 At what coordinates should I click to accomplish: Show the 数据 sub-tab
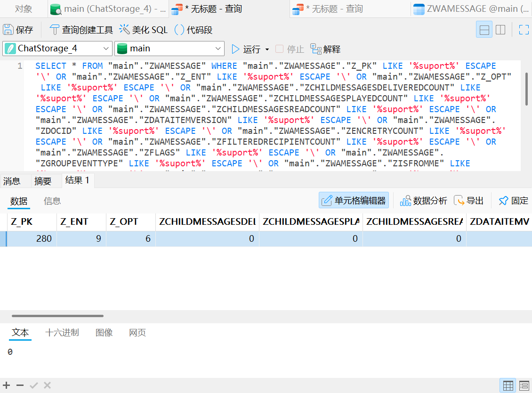pyautogui.click(x=19, y=201)
